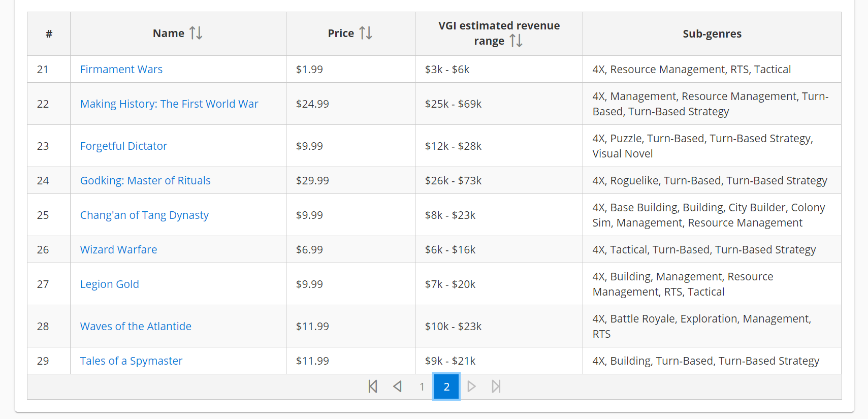Go to first page of results

pos(373,386)
